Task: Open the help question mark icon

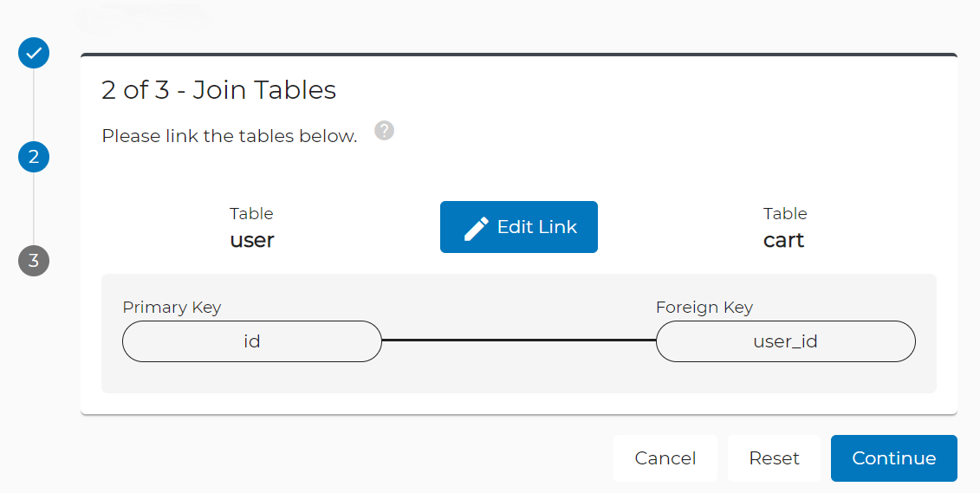Action: (x=385, y=131)
